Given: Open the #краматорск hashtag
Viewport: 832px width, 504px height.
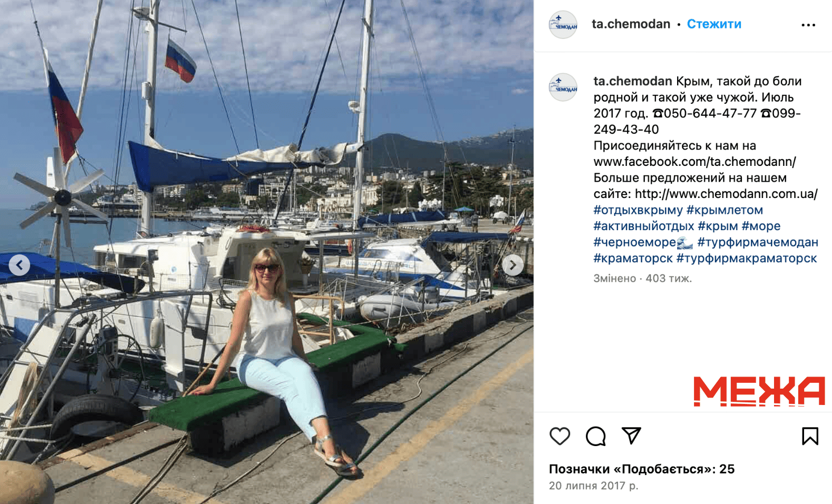Looking at the screenshot, I should pos(633,259).
